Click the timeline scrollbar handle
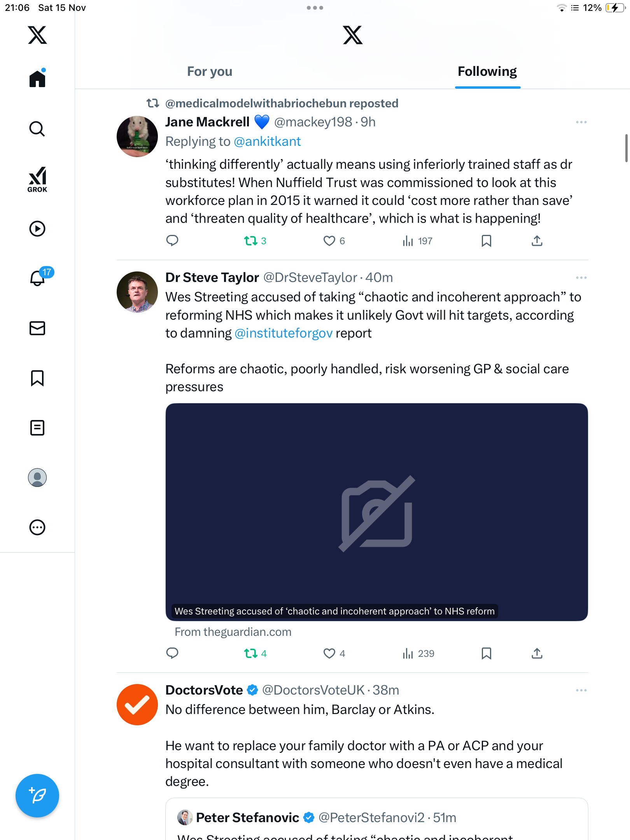Viewport: 630px width, 840px height. coord(626,148)
